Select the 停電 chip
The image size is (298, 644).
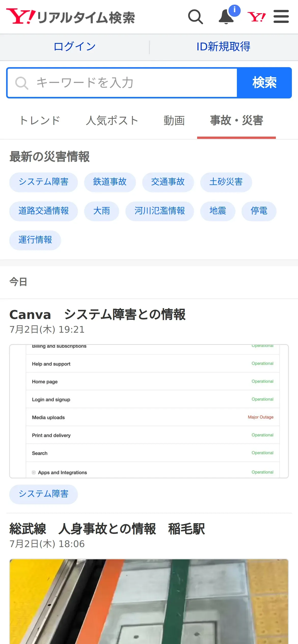click(259, 211)
